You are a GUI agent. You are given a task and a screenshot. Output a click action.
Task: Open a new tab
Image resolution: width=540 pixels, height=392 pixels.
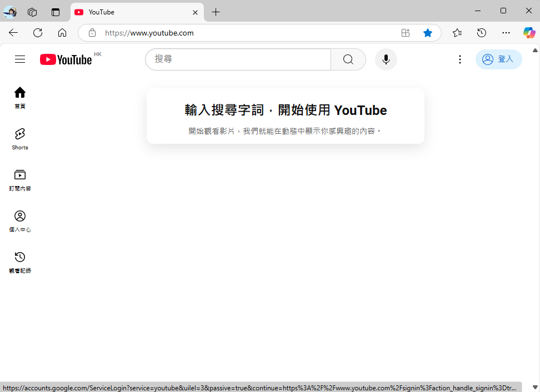(216, 12)
